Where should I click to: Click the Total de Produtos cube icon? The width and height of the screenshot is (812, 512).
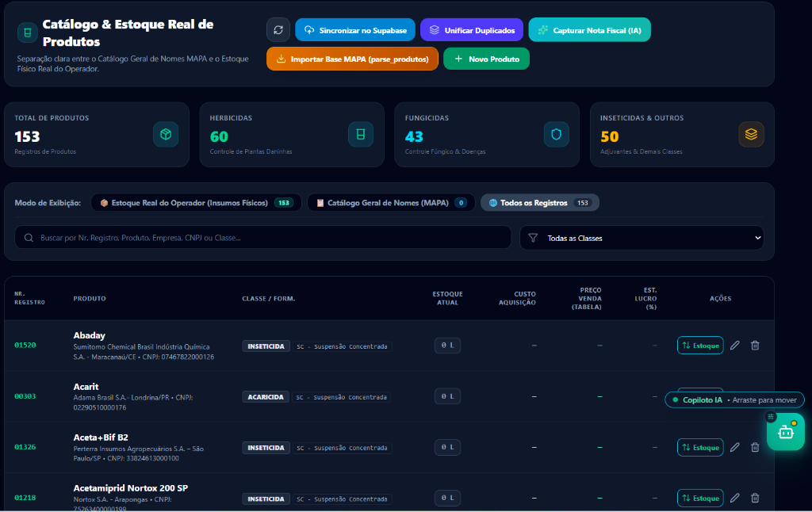166,135
